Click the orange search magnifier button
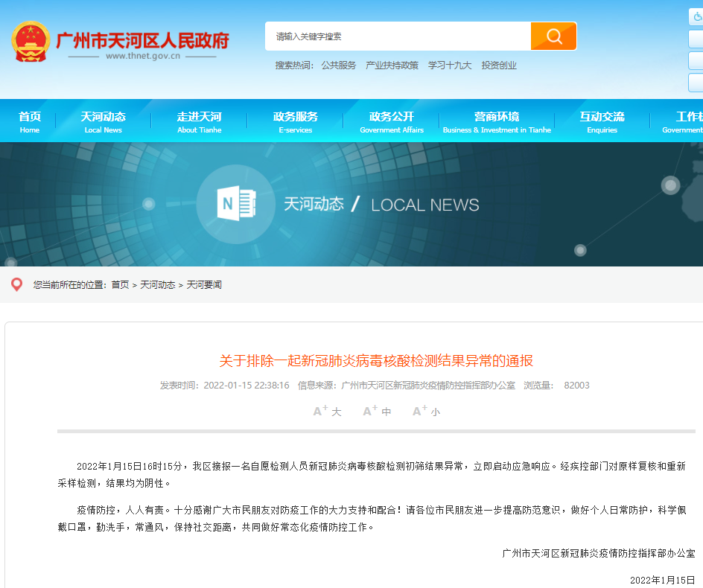The width and height of the screenshot is (703, 588). coord(553,36)
